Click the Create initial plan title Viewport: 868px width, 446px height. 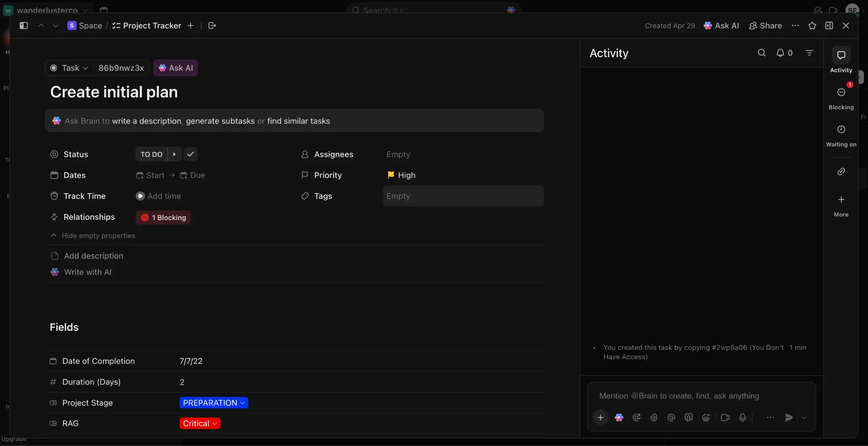pyautogui.click(x=114, y=92)
